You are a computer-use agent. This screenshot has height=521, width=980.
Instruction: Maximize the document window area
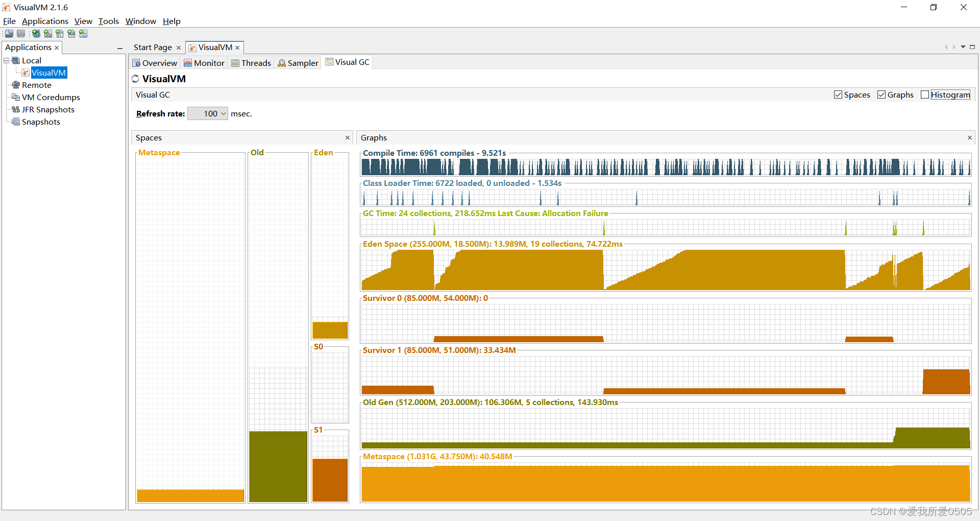point(973,47)
